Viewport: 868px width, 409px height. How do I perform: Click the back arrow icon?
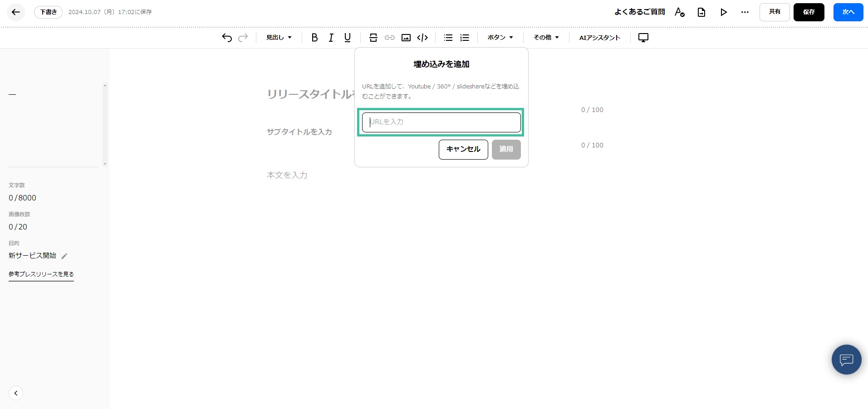(16, 12)
